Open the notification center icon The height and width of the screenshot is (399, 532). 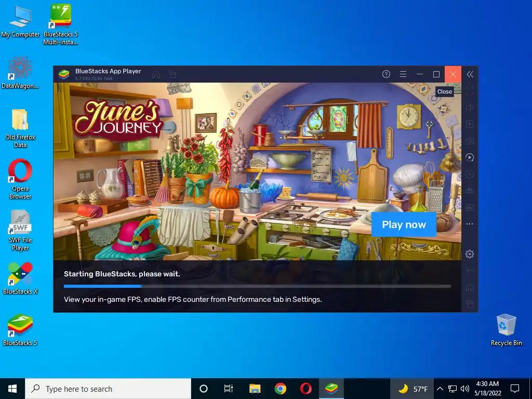click(515, 389)
